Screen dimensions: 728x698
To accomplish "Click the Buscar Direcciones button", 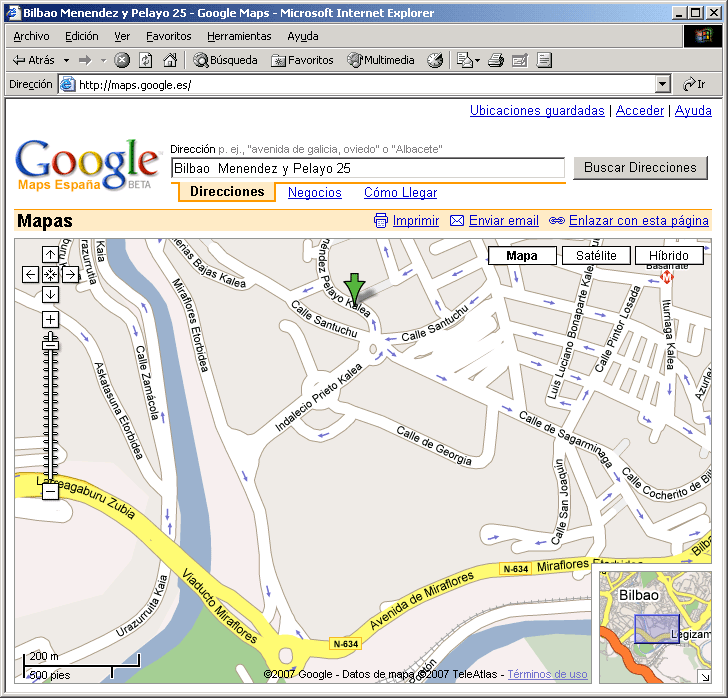I will [640, 168].
